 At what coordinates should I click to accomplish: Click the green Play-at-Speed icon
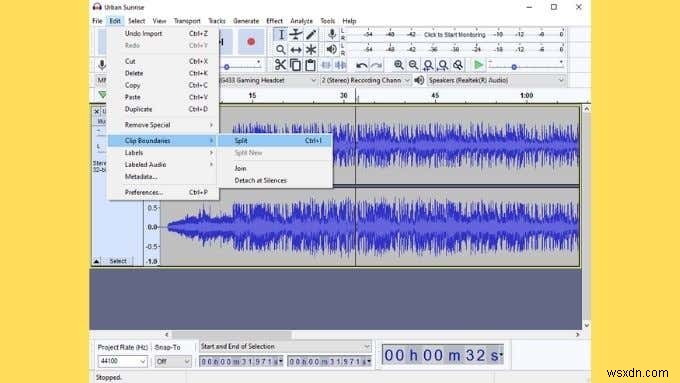point(478,65)
